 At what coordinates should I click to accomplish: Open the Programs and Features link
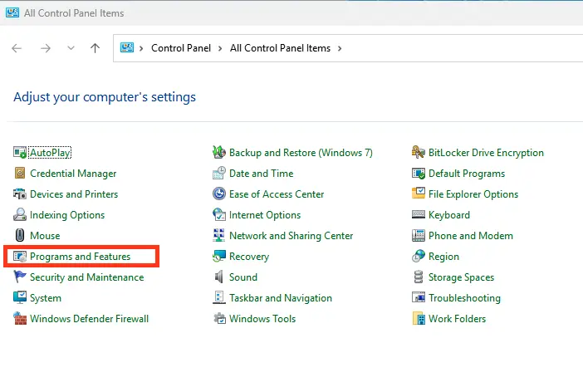(x=80, y=257)
